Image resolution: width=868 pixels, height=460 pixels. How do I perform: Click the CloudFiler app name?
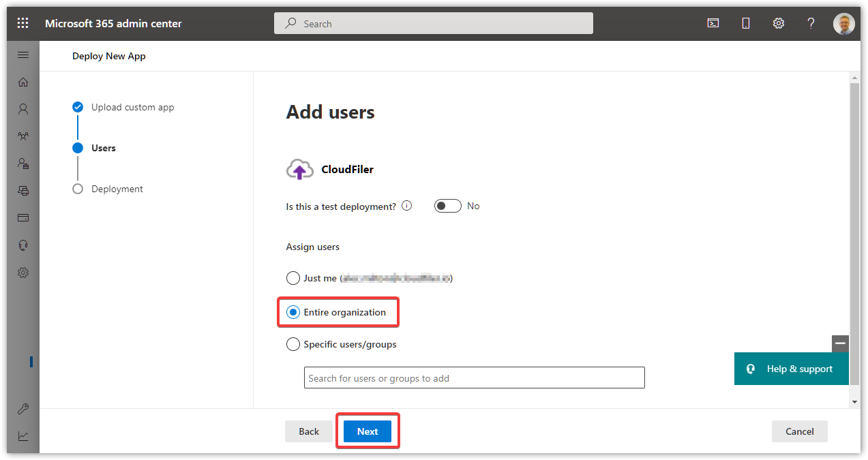348,169
